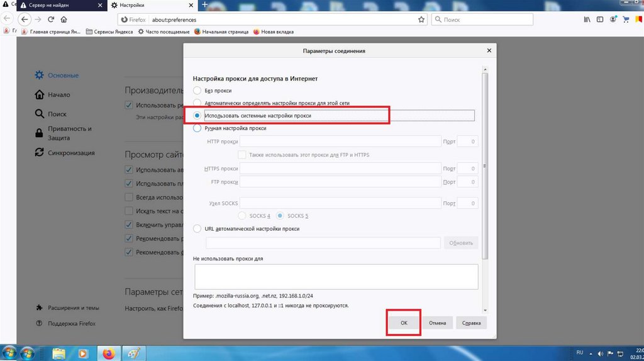Viewport: 644px width, 361px height.
Task: Toggle the sidebar view icon
Action: click(599, 19)
